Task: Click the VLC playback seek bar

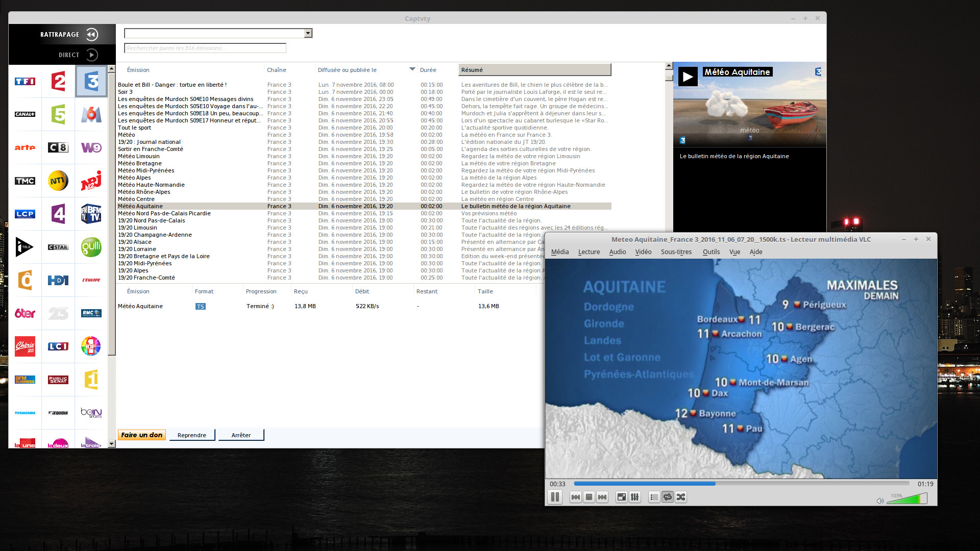Action: point(741,484)
